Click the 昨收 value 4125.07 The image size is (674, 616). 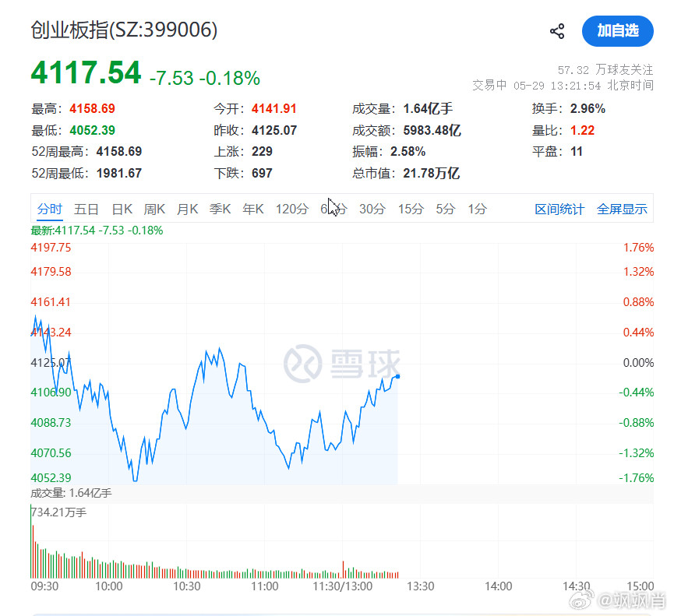(x=274, y=130)
